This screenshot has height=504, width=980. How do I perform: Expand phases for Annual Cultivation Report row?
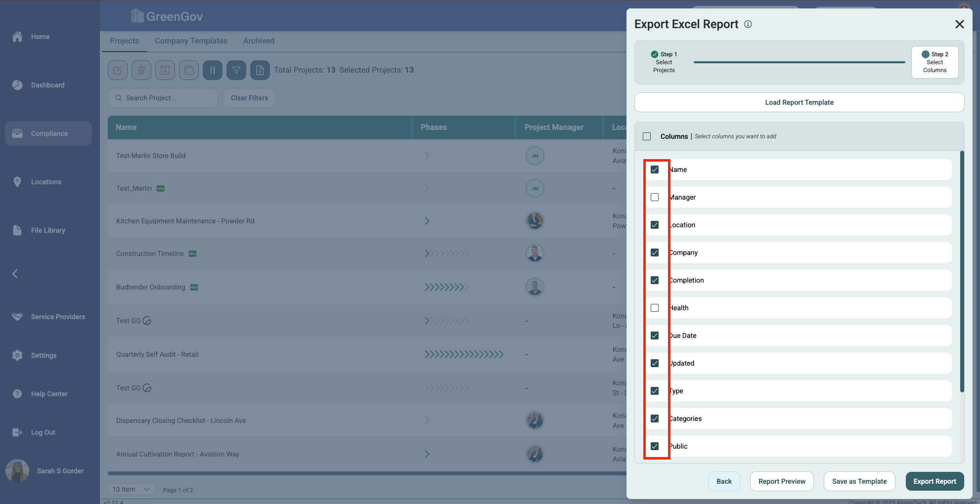tap(427, 454)
